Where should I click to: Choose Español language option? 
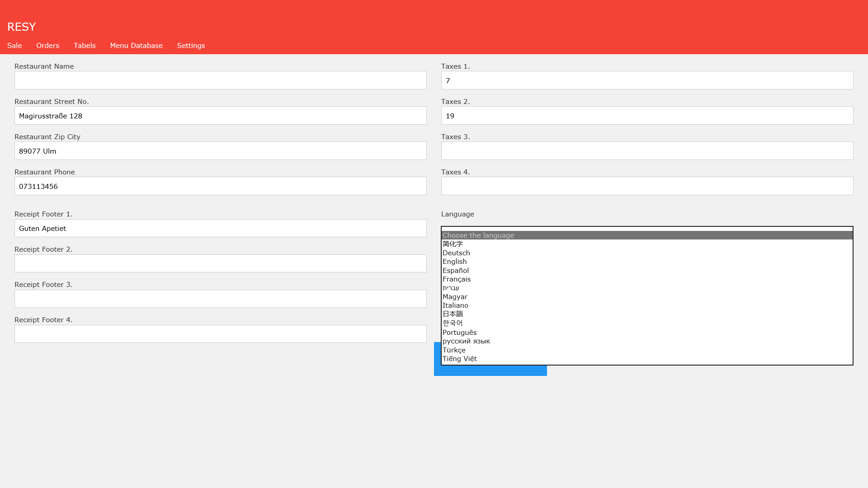click(x=455, y=271)
